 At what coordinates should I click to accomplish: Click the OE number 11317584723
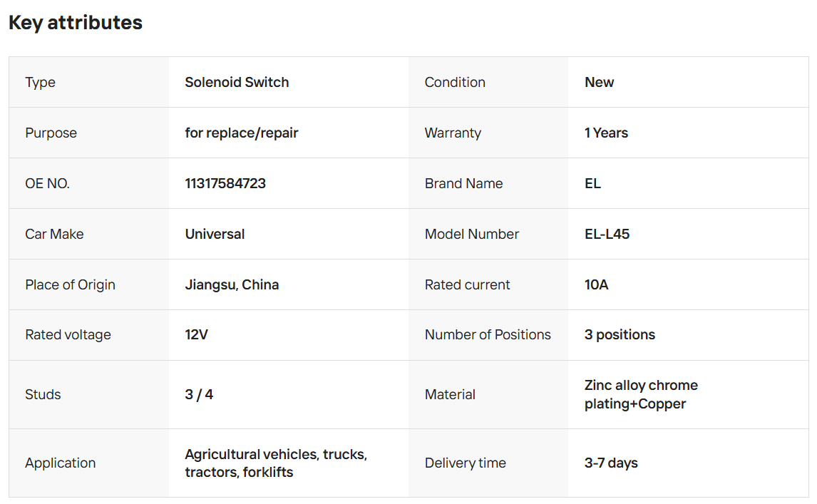click(x=225, y=183)
